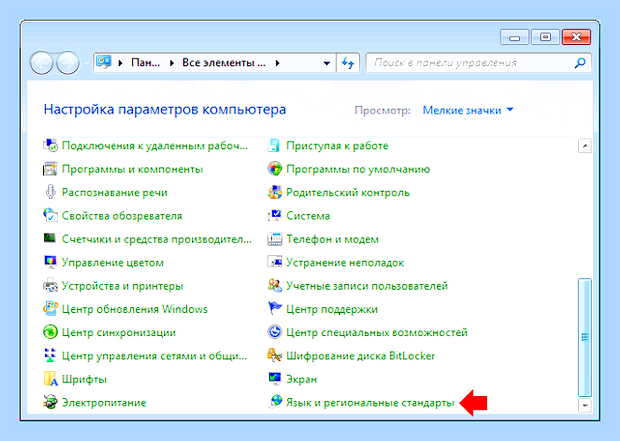Click the Программы по умолчанию icon
This screenshot has height=441, width=620.
[x=274, y=169]
